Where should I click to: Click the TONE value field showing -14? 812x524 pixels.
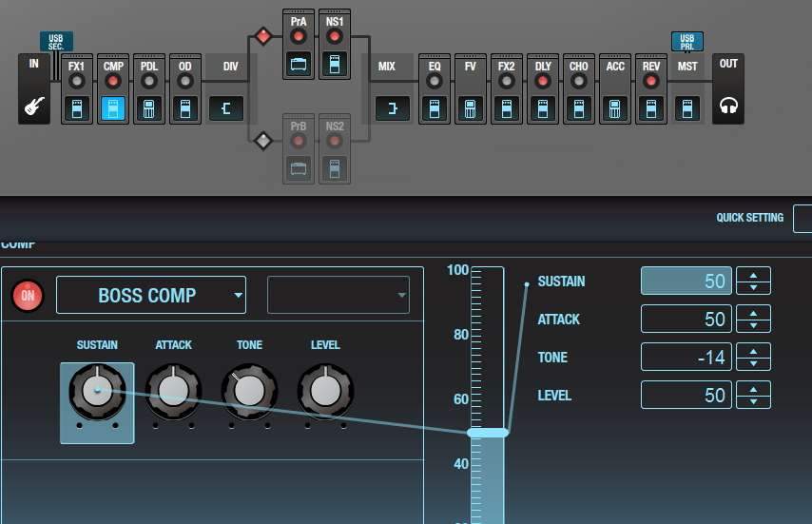[686, 358]
